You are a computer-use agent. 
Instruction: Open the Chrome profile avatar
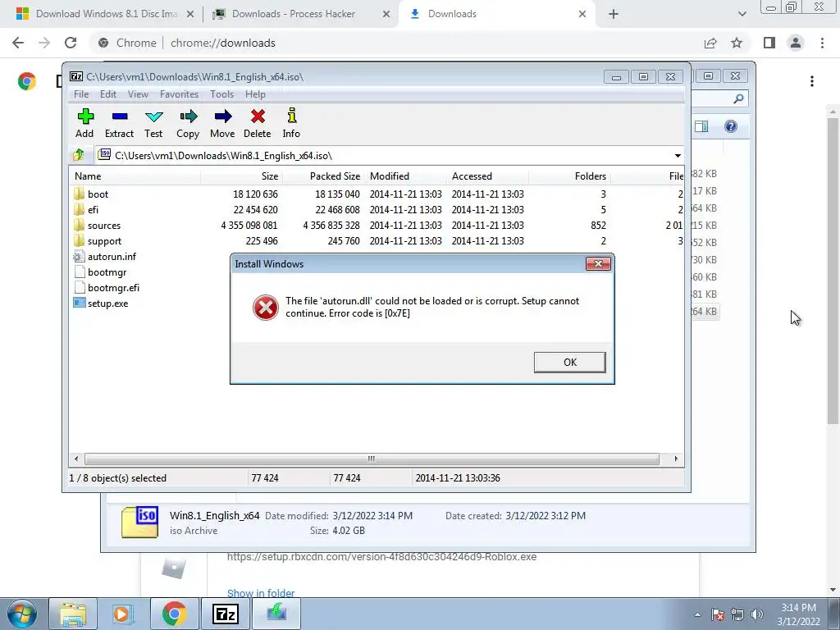[796, 43]
